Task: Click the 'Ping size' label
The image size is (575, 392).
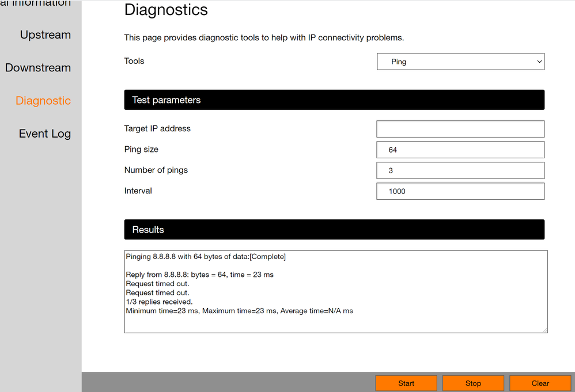Action: click(141, 150)
